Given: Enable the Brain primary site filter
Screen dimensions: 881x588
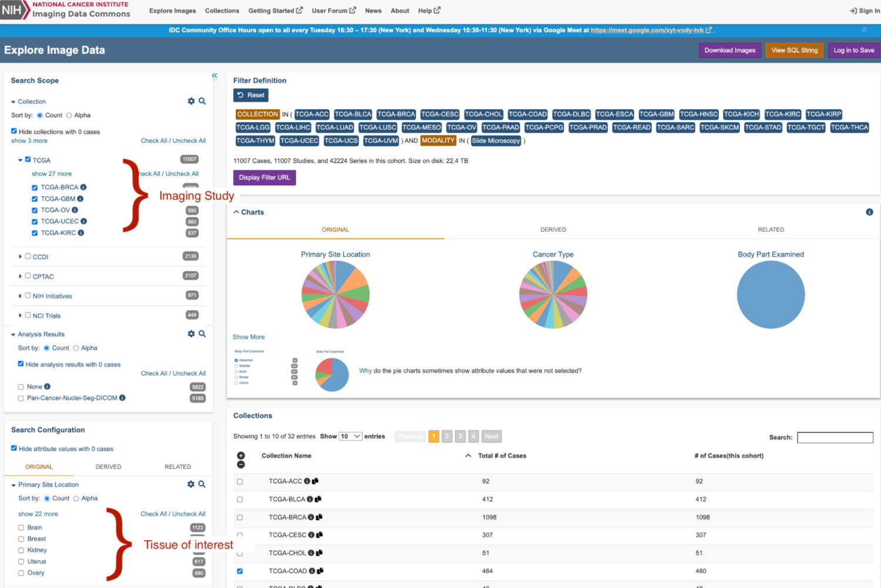Looking at the screenshot, I should pyautogui.click(x=21, y=527).
